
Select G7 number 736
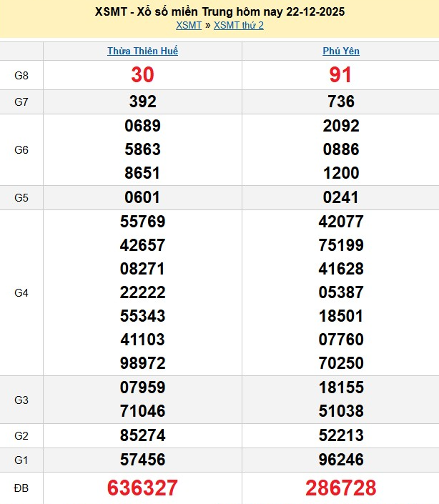[x=341, y=102]
